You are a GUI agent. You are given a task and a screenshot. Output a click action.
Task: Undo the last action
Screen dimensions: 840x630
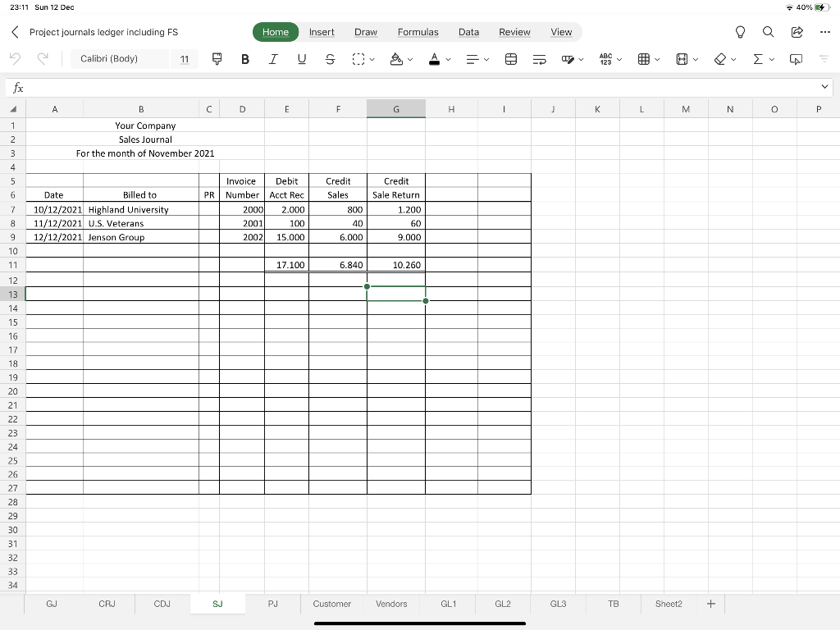[x=15, y=59]
